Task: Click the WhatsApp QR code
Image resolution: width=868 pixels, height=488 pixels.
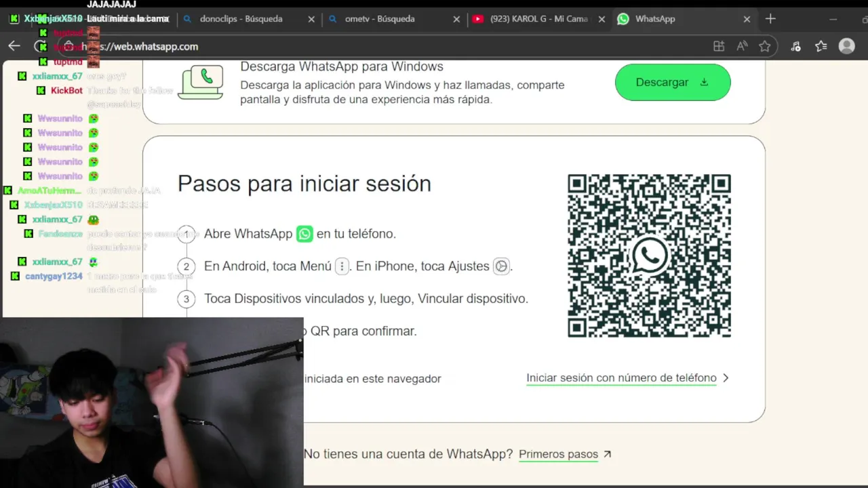Action: [649, 256]
